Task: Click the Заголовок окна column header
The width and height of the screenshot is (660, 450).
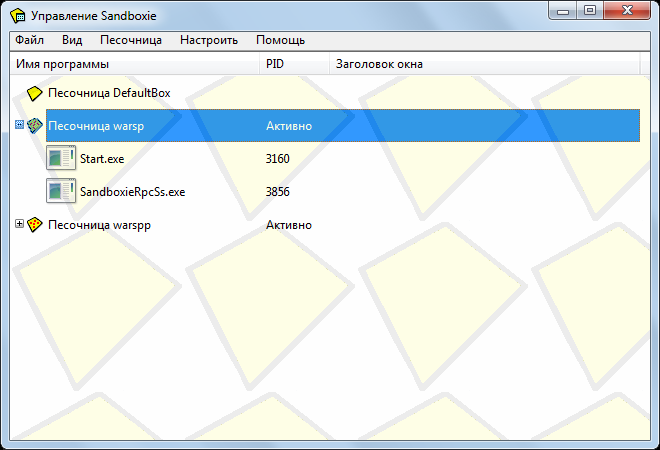Action: pyautogui.click(x=484, y=64)
